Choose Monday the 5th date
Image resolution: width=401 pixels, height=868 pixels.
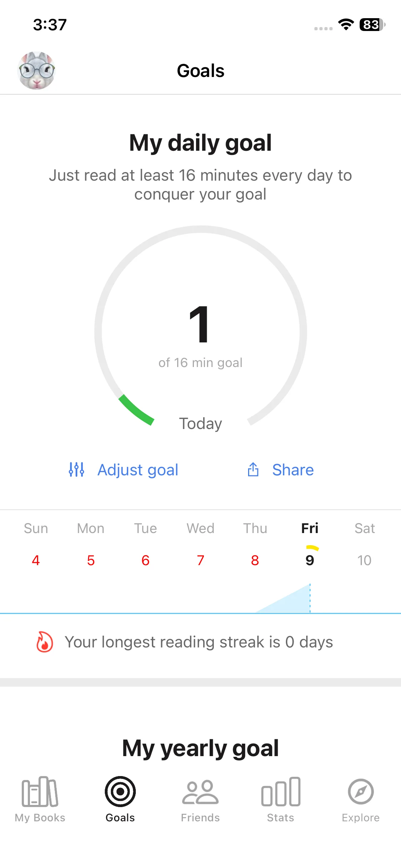click(x=91, y=560)
